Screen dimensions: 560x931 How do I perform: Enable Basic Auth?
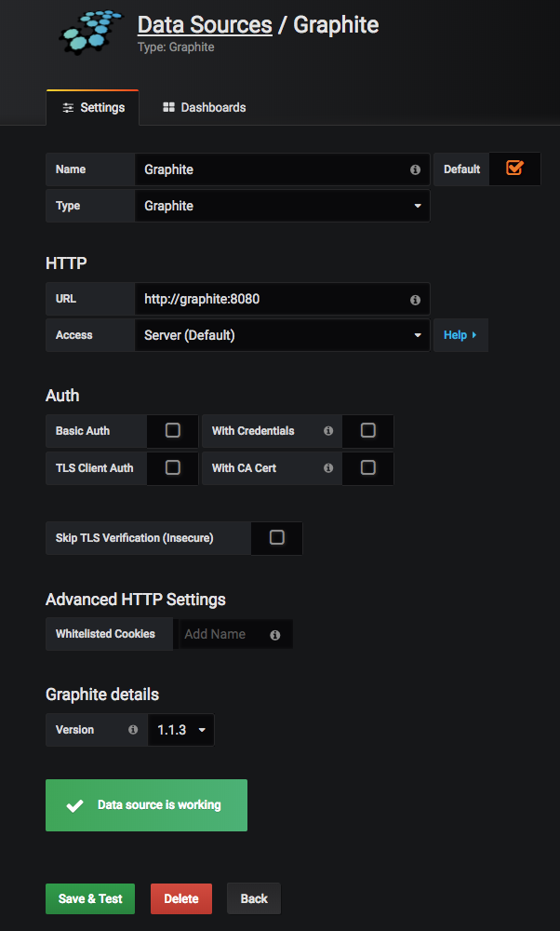[x=172, y=431]
